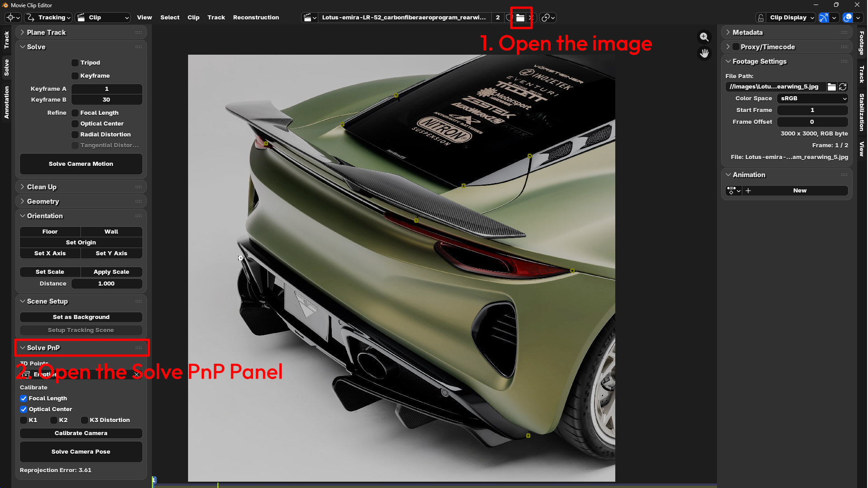This screenshot has width=868, height=488.
Task: Open the overlays options dropdown arrow
Action: (x=858, y=18)
